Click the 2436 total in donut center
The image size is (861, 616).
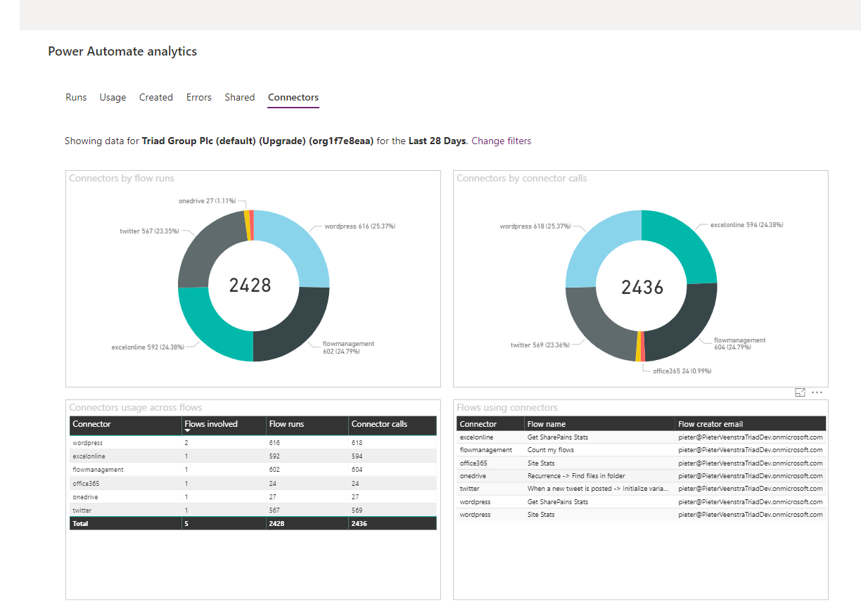[642, 286]
